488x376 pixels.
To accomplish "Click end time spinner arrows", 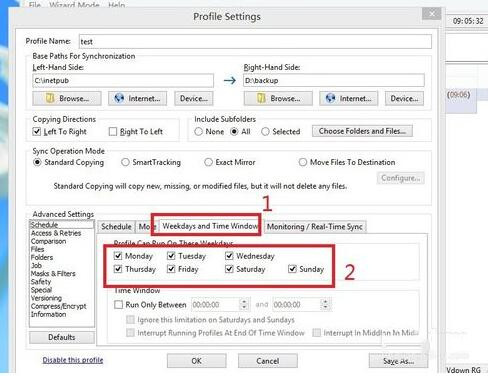I will [x=325, y=305].
